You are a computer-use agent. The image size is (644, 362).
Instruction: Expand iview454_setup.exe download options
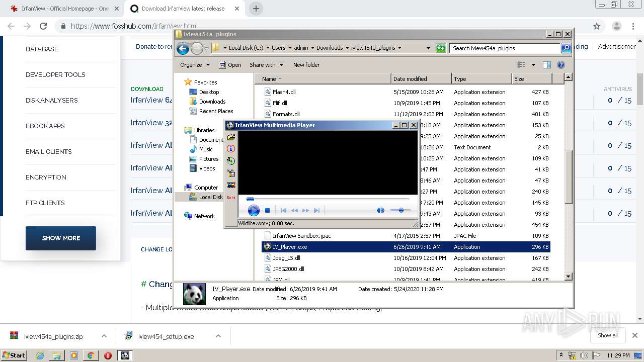click(218, 336)
